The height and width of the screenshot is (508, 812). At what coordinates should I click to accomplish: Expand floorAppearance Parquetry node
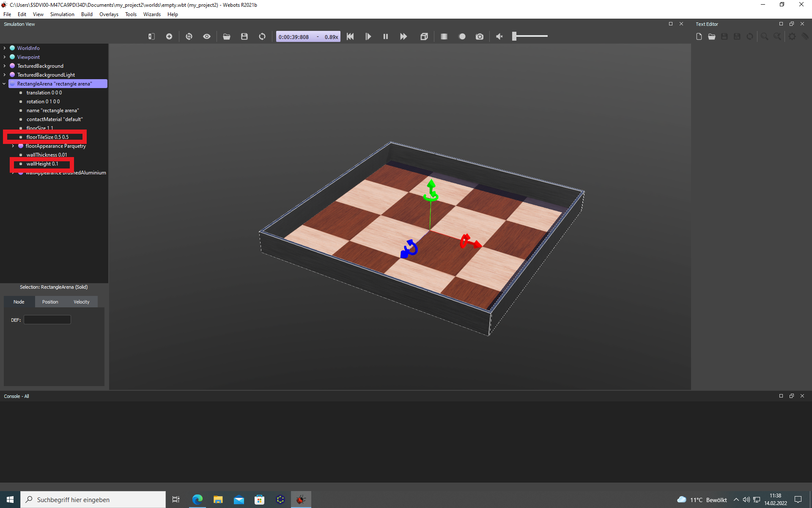13,146
